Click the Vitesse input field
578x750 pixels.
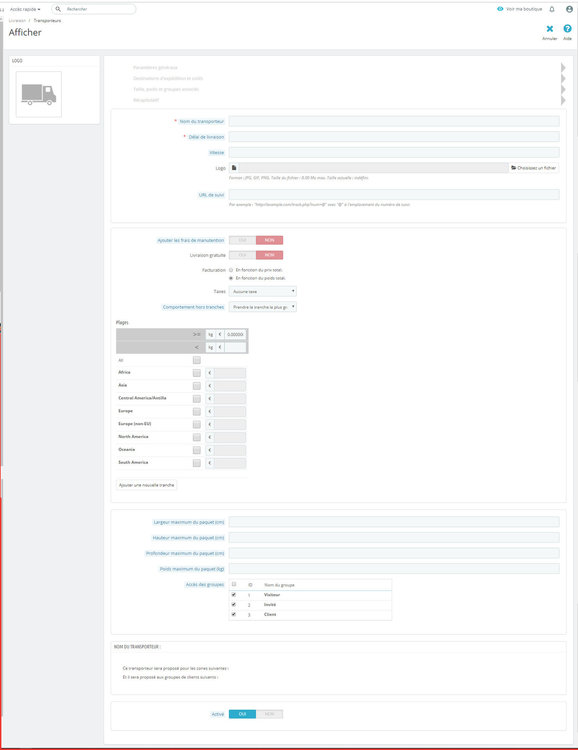(394, 153)
